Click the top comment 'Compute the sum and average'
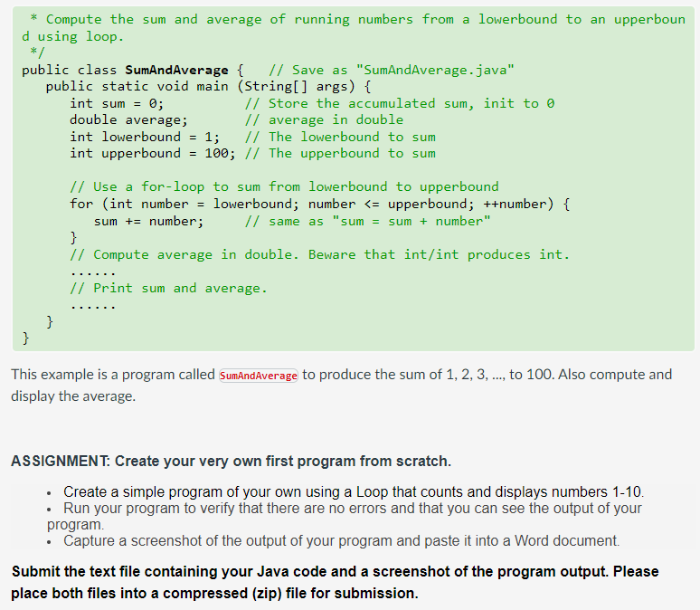Screen dimensions: 700x610 coord(354,28)
